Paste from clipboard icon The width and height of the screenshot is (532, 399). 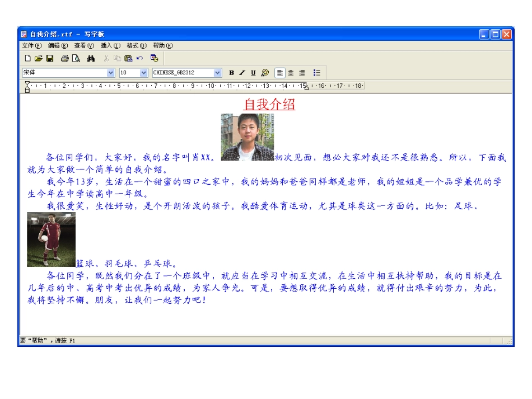(128, 58)
